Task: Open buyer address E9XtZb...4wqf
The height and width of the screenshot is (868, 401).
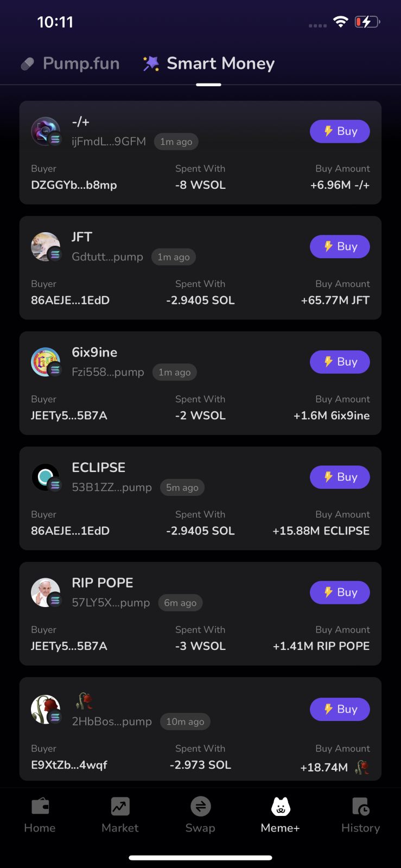Action: pyautogui.click(x=69, y=765)
